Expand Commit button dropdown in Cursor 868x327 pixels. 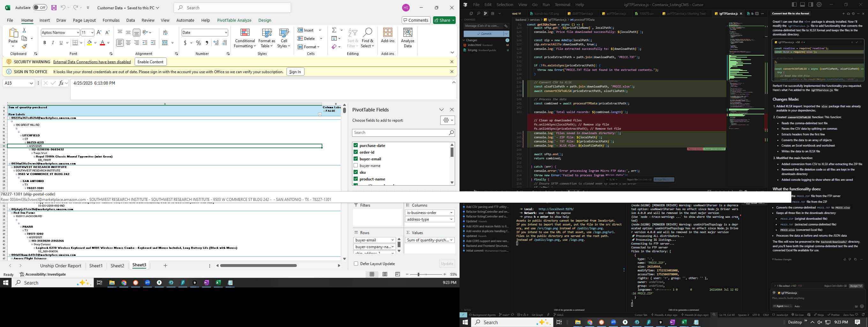click(x=506, y=34)
